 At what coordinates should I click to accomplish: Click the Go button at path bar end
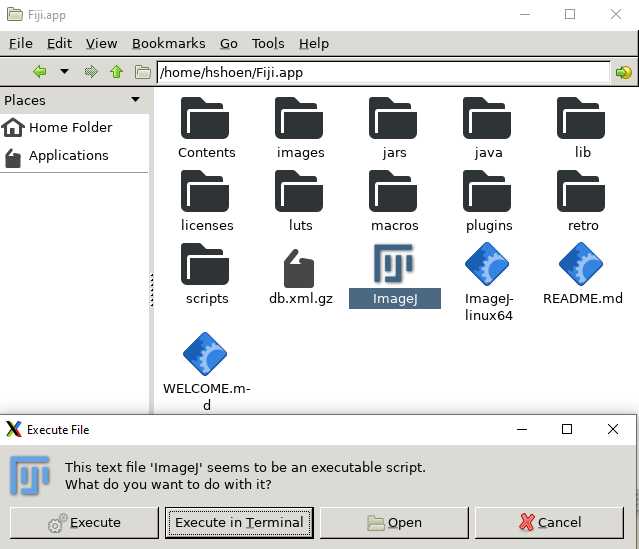tap(623, 73)
